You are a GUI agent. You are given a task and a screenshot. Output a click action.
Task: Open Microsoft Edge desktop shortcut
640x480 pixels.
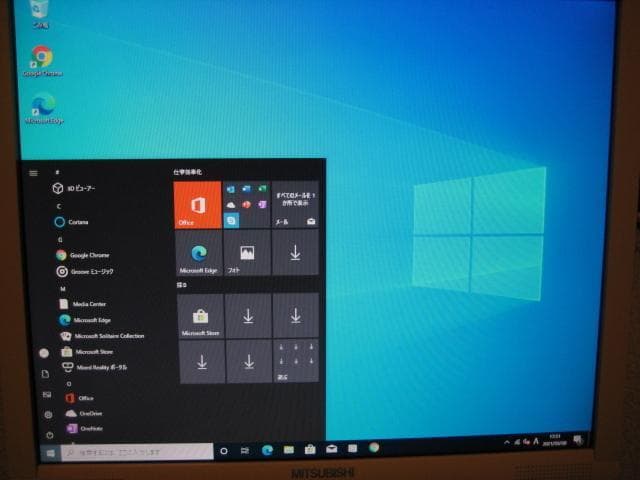[44, 109]
